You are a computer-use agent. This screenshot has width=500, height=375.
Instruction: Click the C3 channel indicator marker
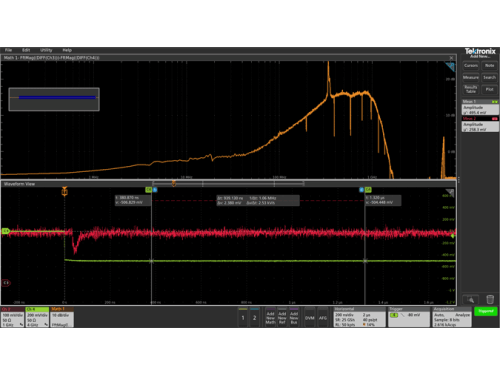click(x=6, y=283)
